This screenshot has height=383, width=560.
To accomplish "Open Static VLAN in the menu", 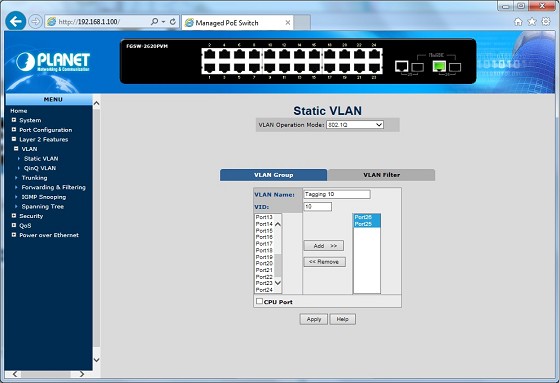I will click(41, 158).
